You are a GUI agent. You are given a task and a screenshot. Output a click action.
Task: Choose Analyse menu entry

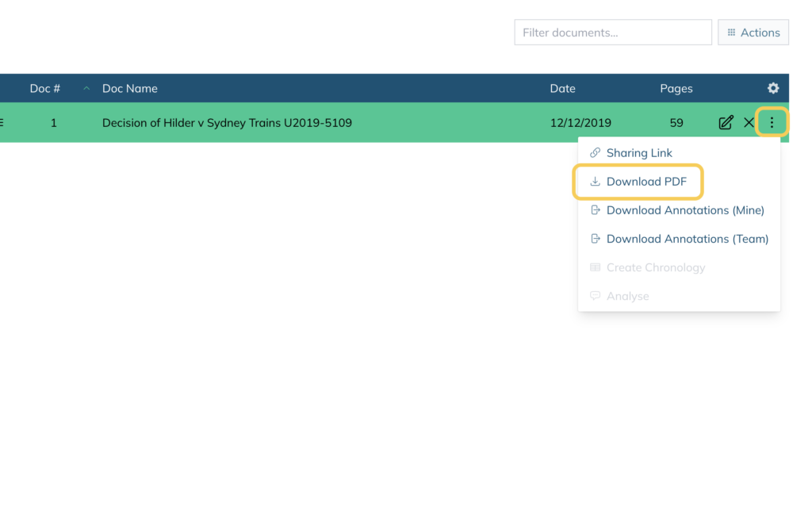[x=679, y=296]
